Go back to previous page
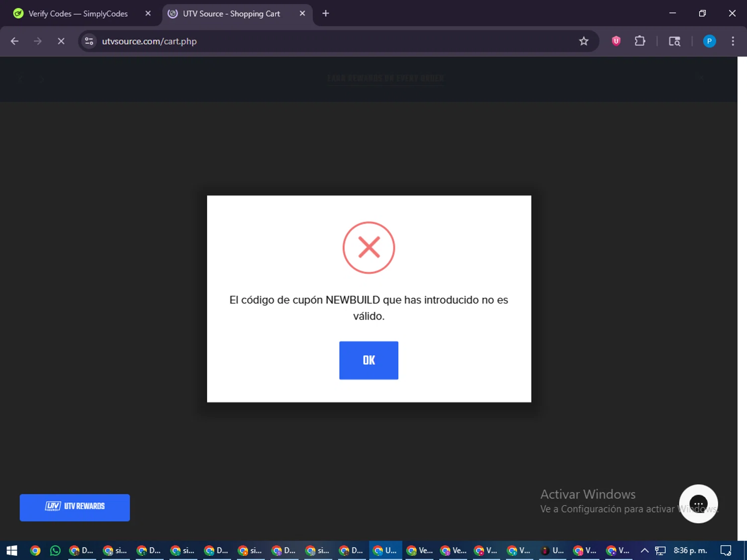Image resolution: width=747 pixels, height=560 pixels. 14,41
